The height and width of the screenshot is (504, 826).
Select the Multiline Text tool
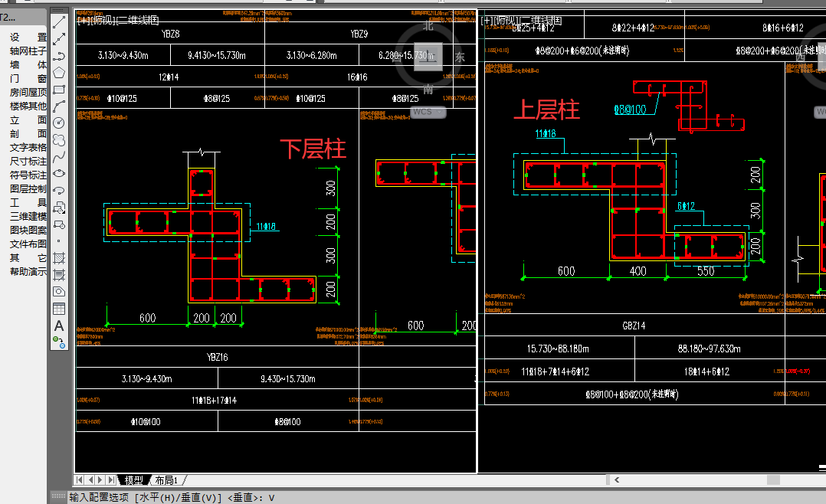point(59,326)
